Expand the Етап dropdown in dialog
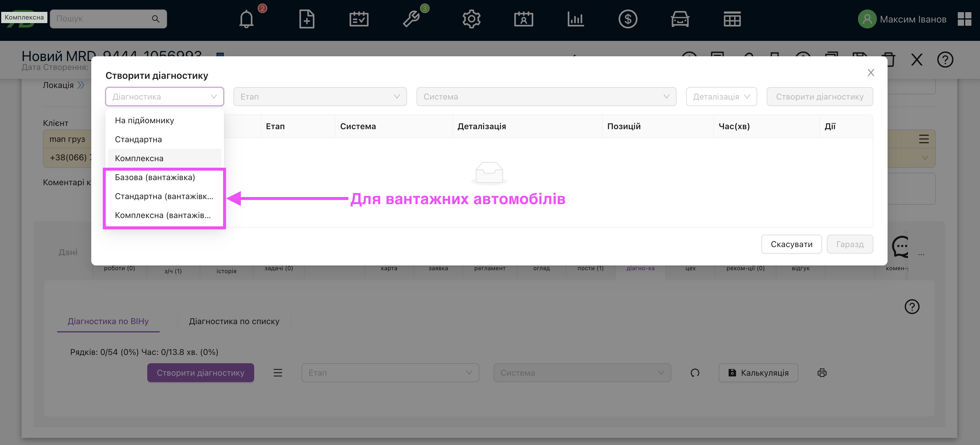Screen dimensions: 980x445 pos(320,97)
